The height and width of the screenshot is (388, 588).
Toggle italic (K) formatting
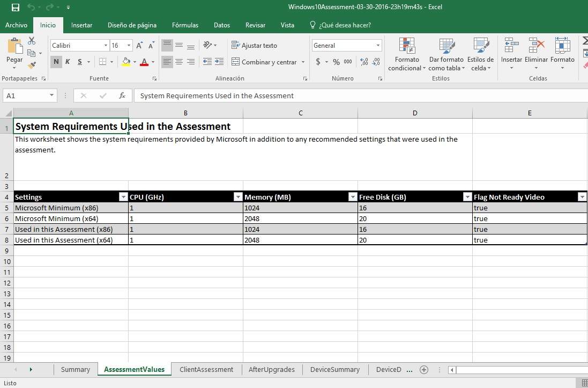pyautogui.click(x=68, y=62)
